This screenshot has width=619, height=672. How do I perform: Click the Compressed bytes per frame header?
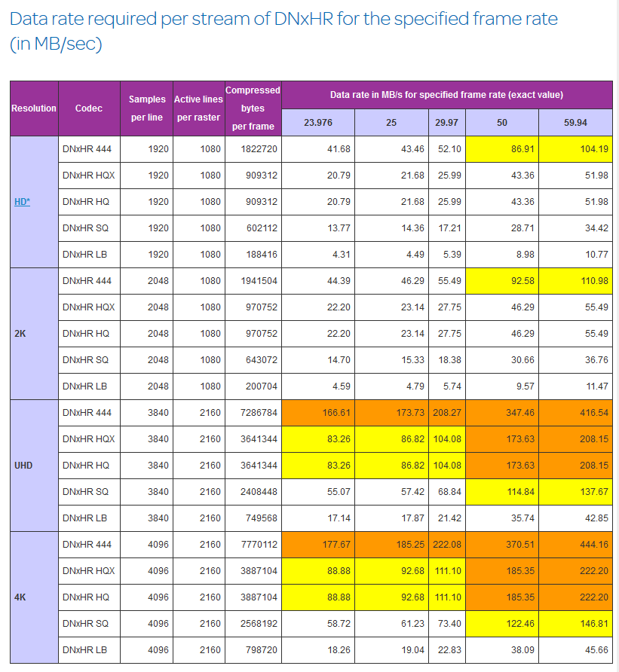click(x=253, y=108)
